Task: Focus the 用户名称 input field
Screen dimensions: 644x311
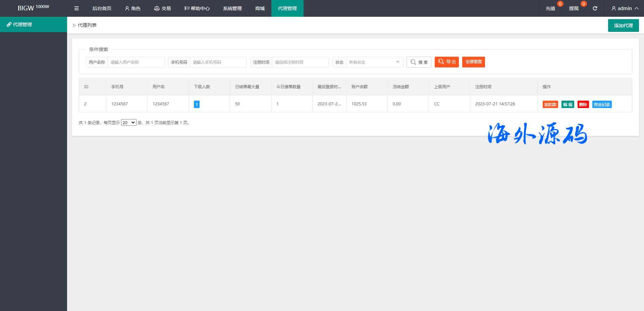Action: [136, 62]
